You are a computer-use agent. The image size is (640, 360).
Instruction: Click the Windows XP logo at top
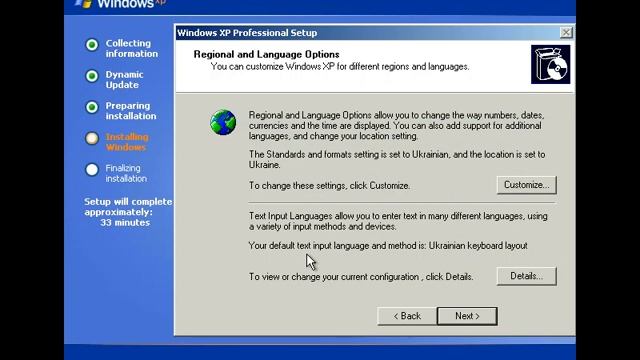click(121, 4)
